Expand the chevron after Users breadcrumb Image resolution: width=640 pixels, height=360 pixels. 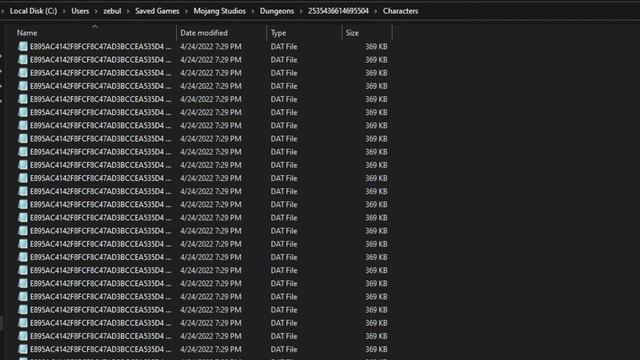(96, 11)
